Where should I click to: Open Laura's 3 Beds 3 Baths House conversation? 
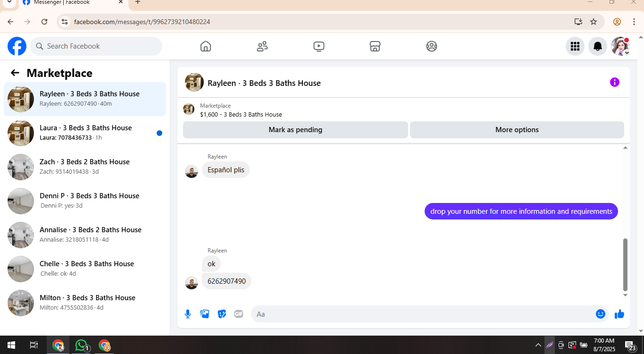click(85, 133)
